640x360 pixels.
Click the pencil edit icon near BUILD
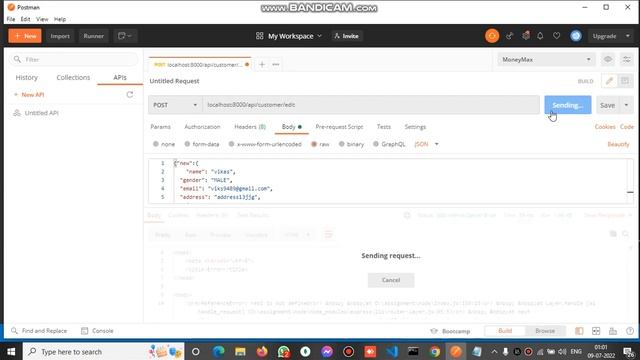pyautogui.click(x=609, y=81)
